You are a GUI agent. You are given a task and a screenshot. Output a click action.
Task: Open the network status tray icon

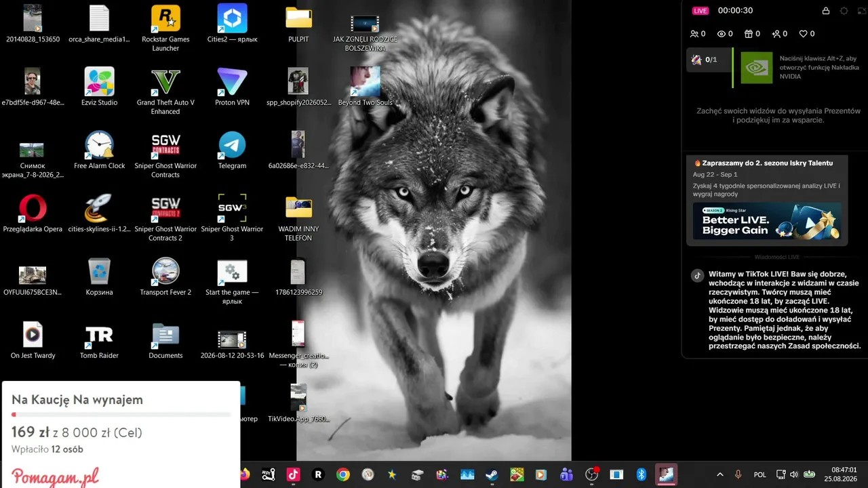point(781,474)
